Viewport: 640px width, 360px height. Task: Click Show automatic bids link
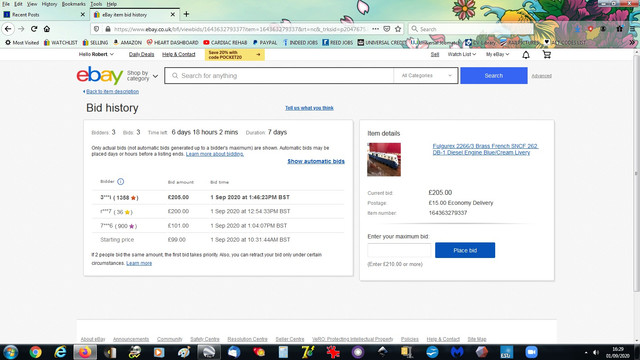(x=316, y=161)
